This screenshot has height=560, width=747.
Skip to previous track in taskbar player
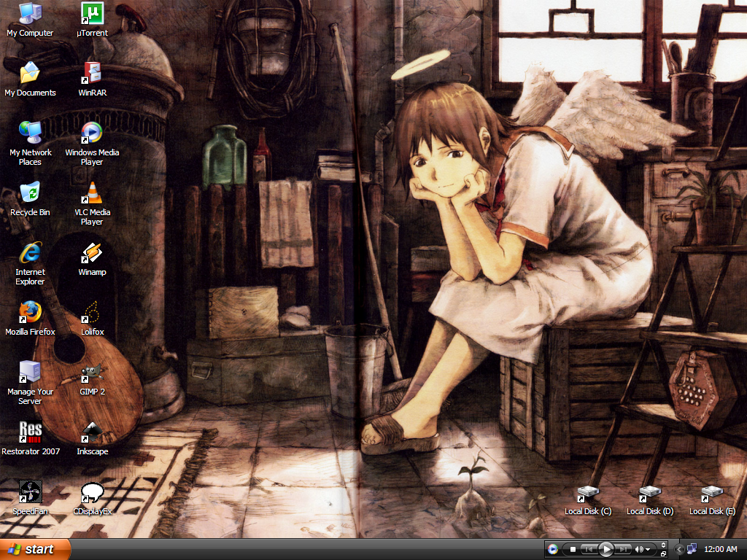point(589,550)
